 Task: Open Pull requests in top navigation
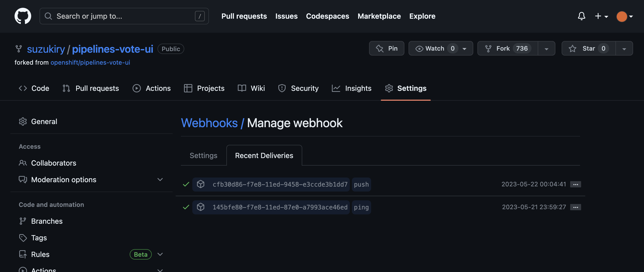[x=244, y=16]
